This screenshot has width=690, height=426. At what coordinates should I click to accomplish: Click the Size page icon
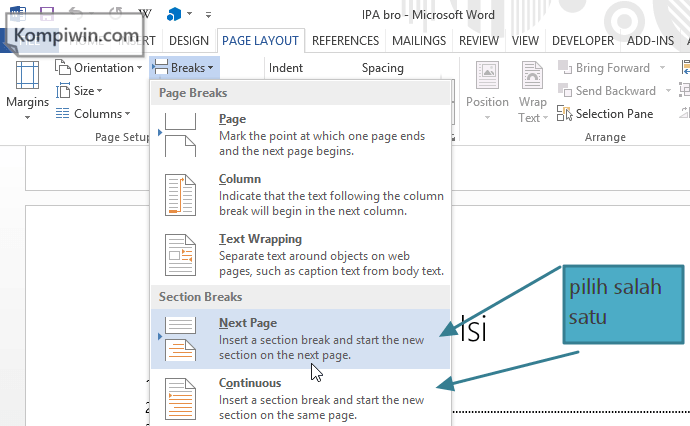click(x=62, y=91)
